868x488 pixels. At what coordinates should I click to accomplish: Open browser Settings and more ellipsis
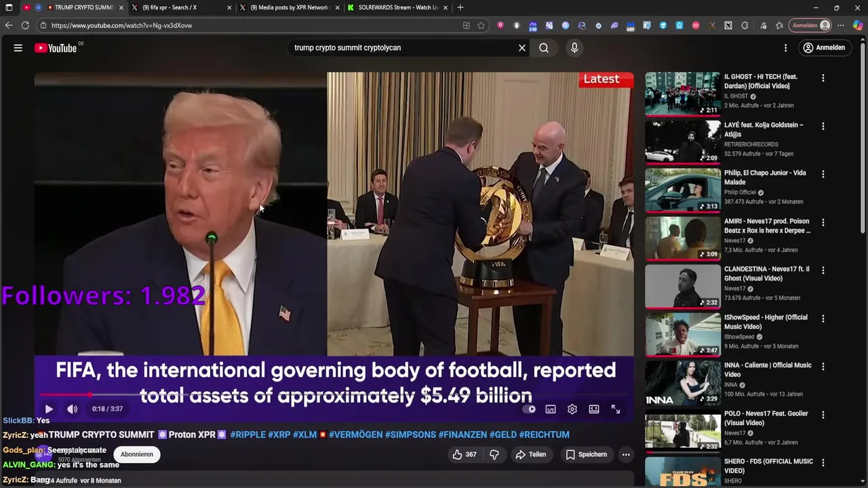click(x=841, y=26)
